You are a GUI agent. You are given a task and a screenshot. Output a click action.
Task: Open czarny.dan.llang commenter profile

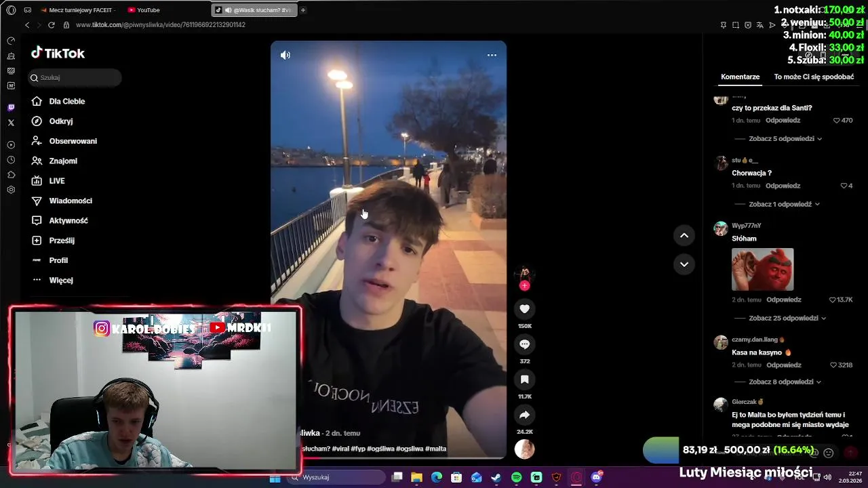(758, 340)
